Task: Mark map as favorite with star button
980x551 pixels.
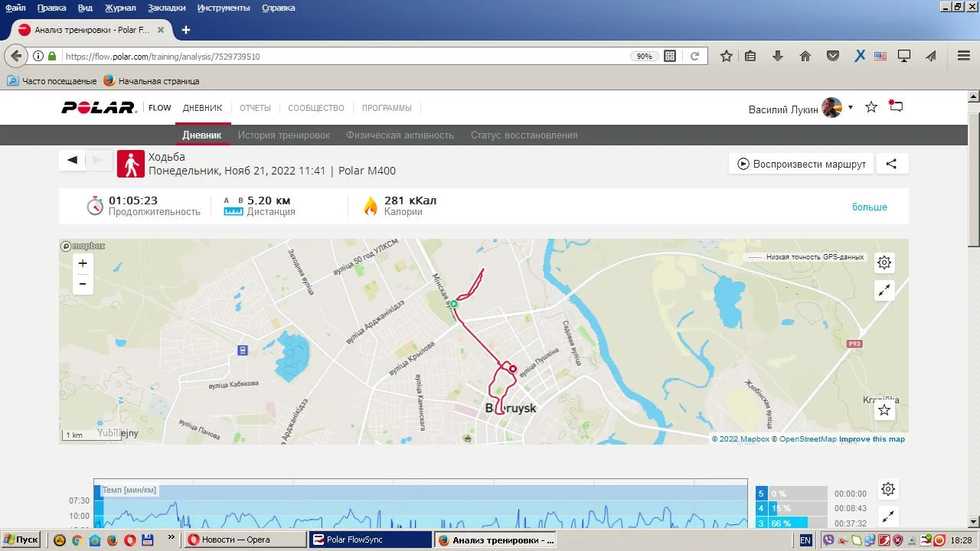Action: pyautogui.click(x=884, y=410)
